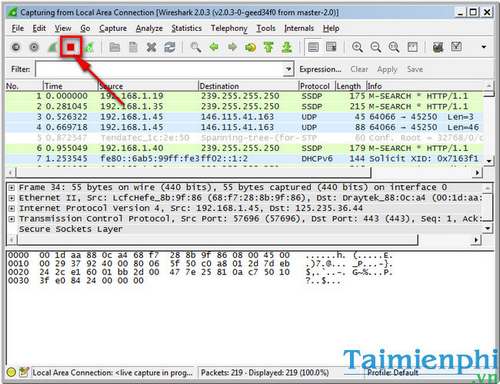Expand the Frame 34 tree node

[11, 188]
